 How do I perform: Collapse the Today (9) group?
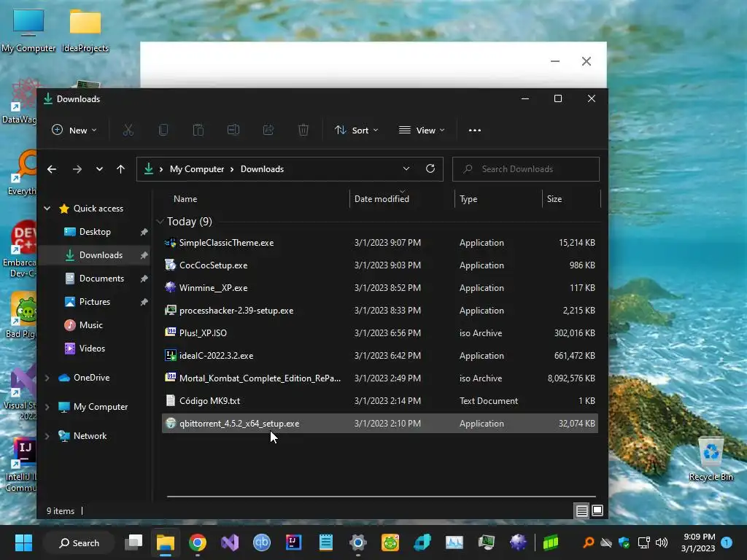point(160,222)
